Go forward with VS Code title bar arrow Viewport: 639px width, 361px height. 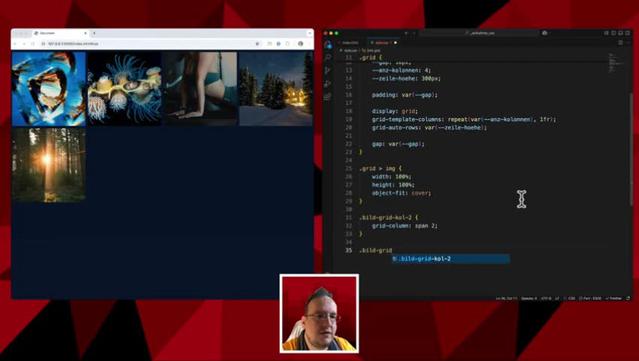[x=414, y=33]
